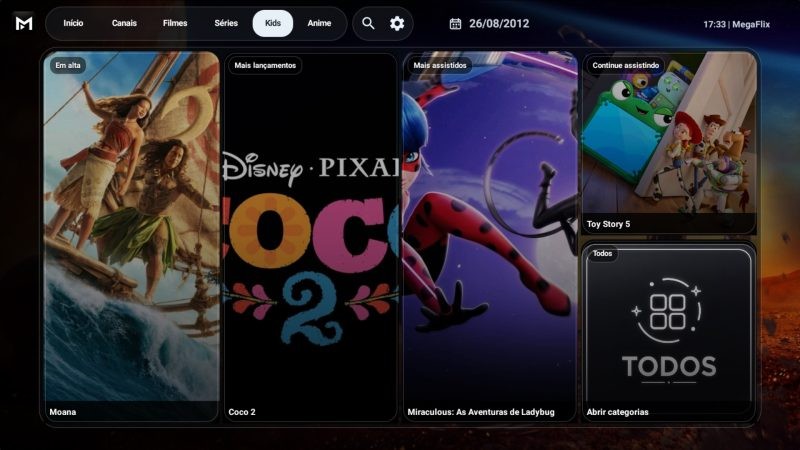Open the settings gear icon
Image resolution: width=800 pixels, height=450 pixels.
tap(397, 23)
